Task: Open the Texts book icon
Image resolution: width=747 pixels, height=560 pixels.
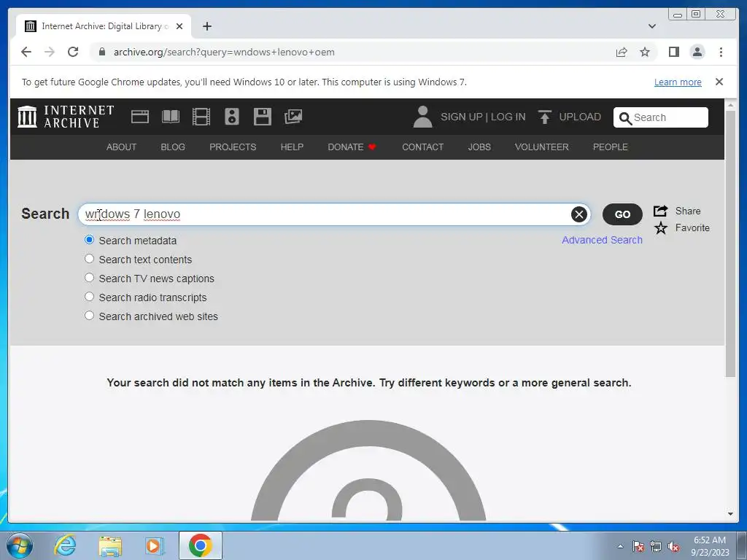Action: (171, 117)
